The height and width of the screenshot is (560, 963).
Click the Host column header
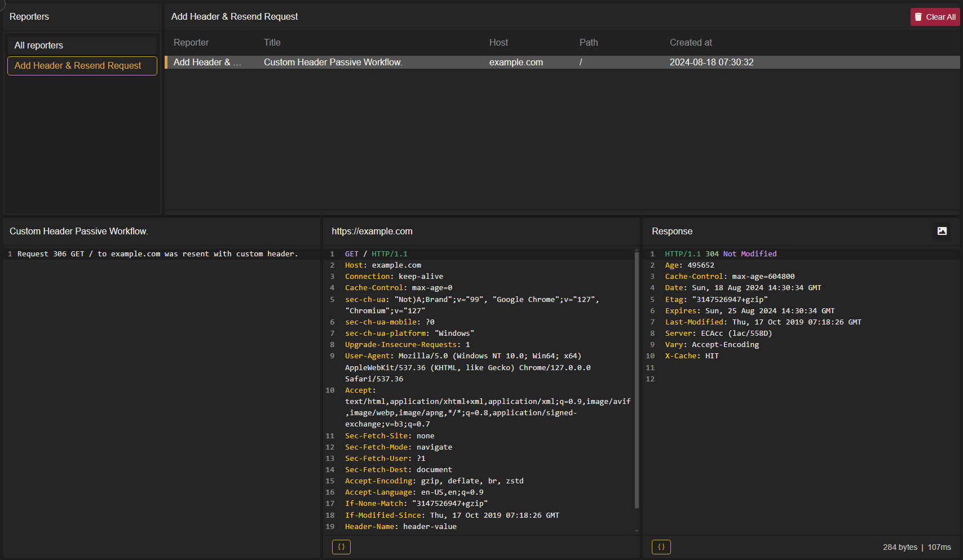(x=498, y=42)
